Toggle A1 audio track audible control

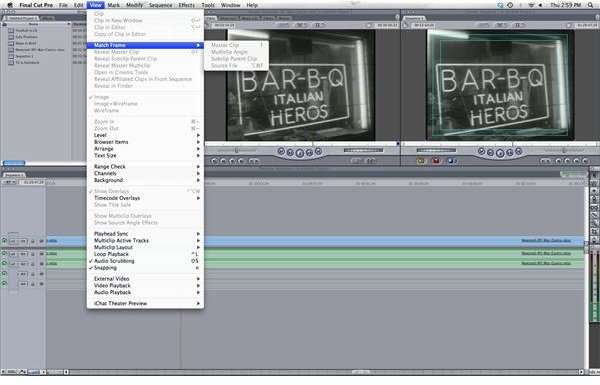click(x=5, y=253)
